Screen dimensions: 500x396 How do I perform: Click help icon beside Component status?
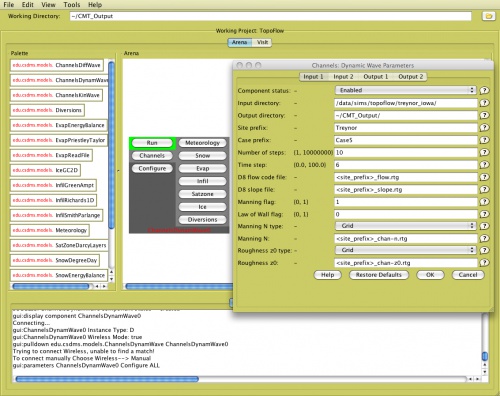point(484,90)
